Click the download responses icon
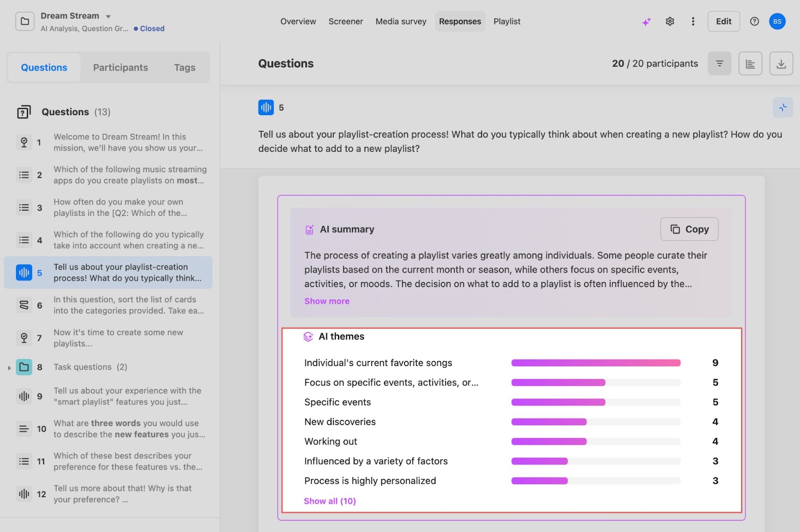The width and height of the screenshot is (800, 532). pyautogui.click(x=781, y=63)
